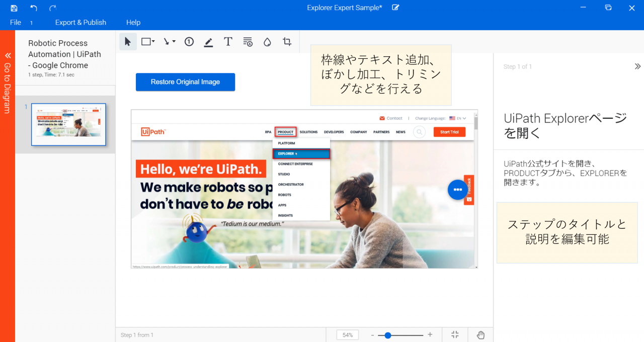Click the step title "UiPath Explorerページを開く"

click(566, 126)
